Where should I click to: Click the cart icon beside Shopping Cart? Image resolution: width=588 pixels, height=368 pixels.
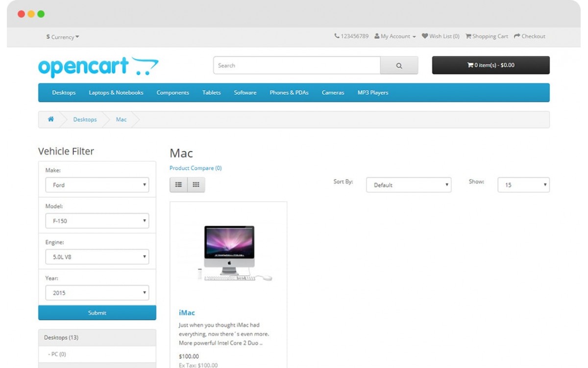[468, 36]
